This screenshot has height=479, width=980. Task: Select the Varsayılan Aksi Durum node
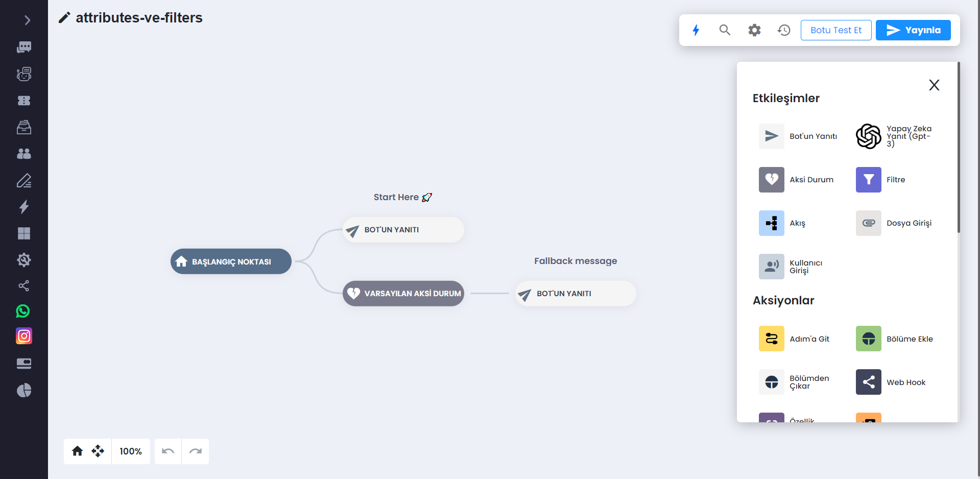(403, 294)
